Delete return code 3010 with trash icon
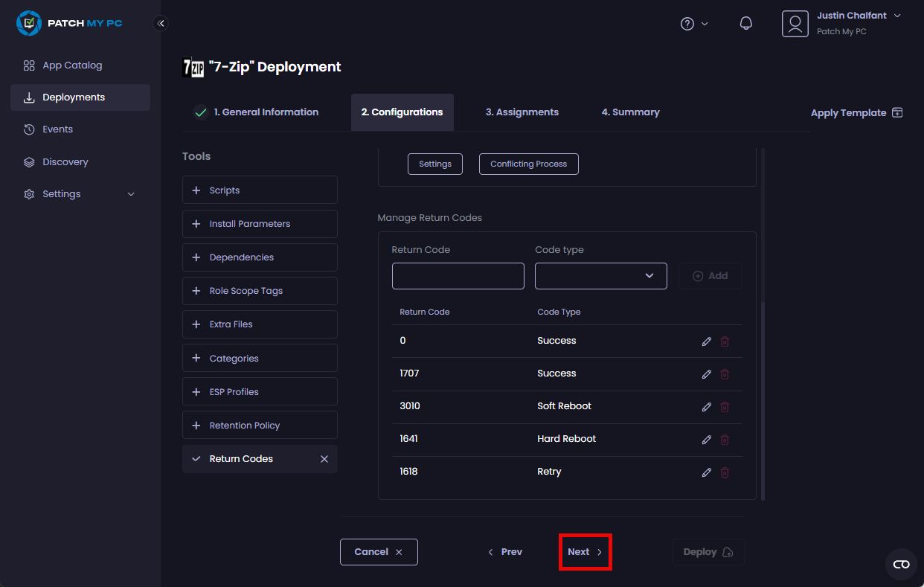The image size is (924, 587). click(x=725, y=407)
